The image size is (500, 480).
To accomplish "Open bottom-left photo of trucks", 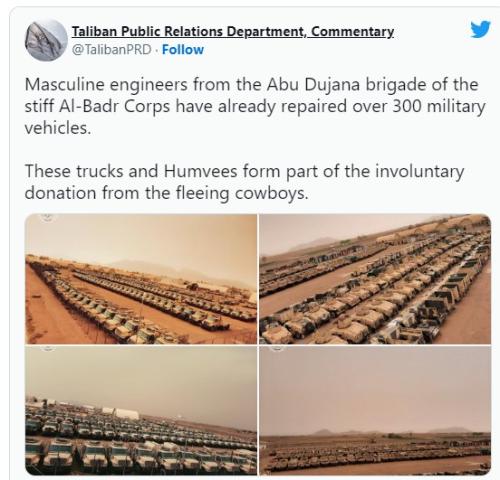I will tap(141, 410).
